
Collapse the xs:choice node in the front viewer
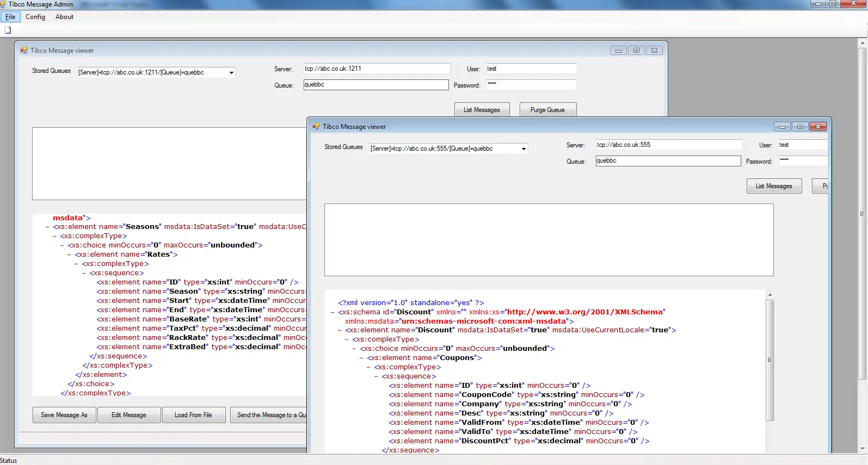click(354, 349)
